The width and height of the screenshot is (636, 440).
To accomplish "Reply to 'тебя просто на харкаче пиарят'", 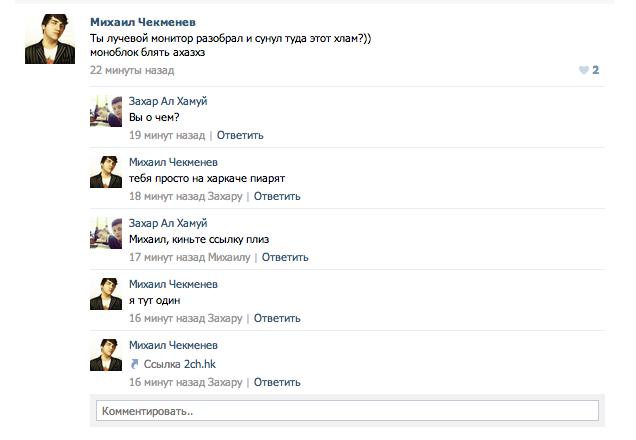I will pos(277,196).
